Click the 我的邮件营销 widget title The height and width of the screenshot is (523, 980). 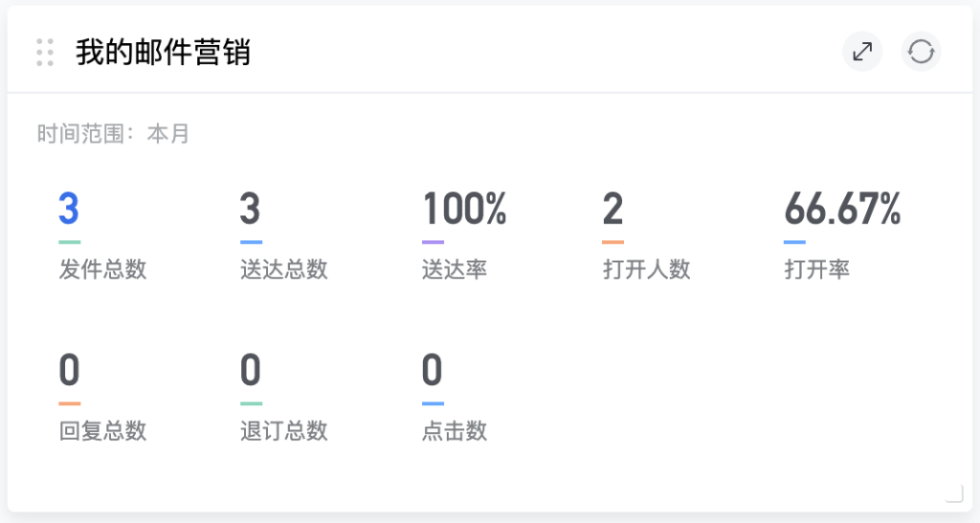pyautogui.click(x=163, y=52)
